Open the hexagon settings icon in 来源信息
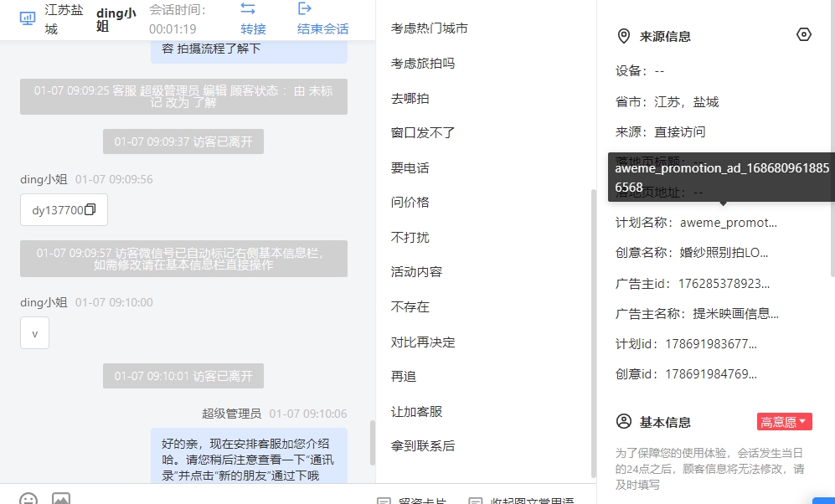 (803, 34)
